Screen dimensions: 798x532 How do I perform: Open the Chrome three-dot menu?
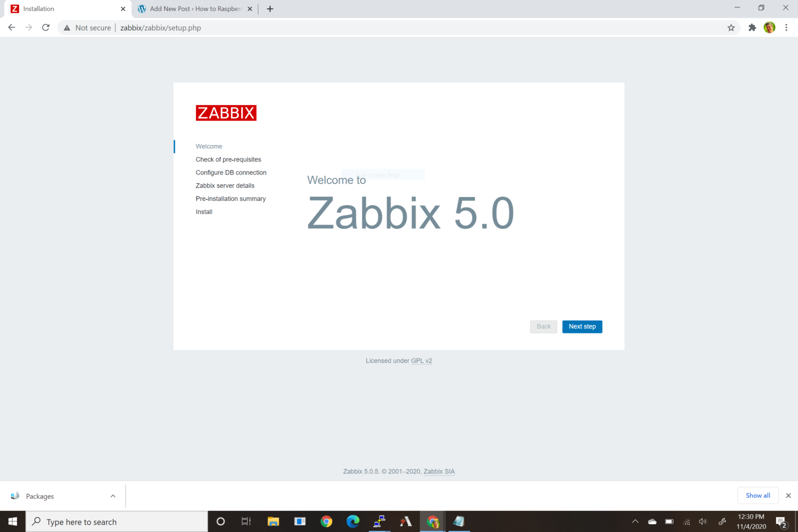pyautogui.click(x=786, y=28)
